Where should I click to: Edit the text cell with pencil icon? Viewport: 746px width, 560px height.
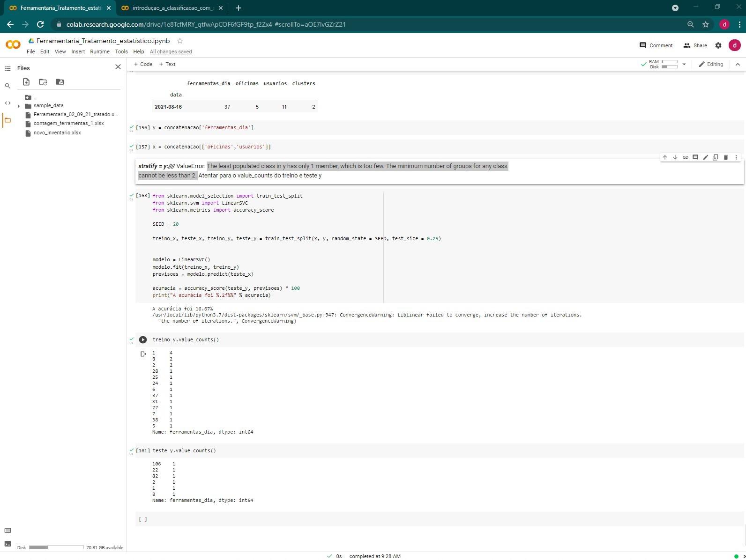tap(705, 157)
